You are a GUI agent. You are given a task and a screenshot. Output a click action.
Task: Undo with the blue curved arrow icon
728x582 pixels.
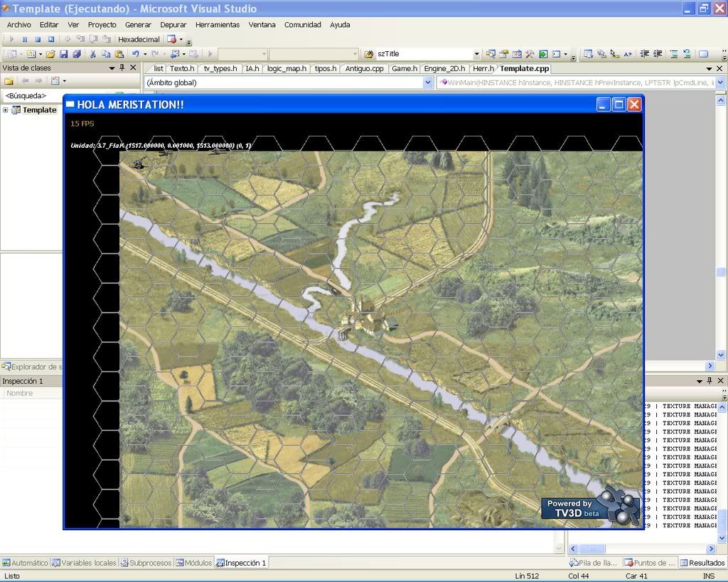click(136, 54)
